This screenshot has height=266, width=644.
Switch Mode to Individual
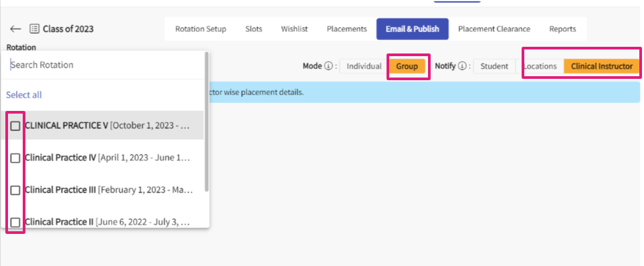coord(364,66)
